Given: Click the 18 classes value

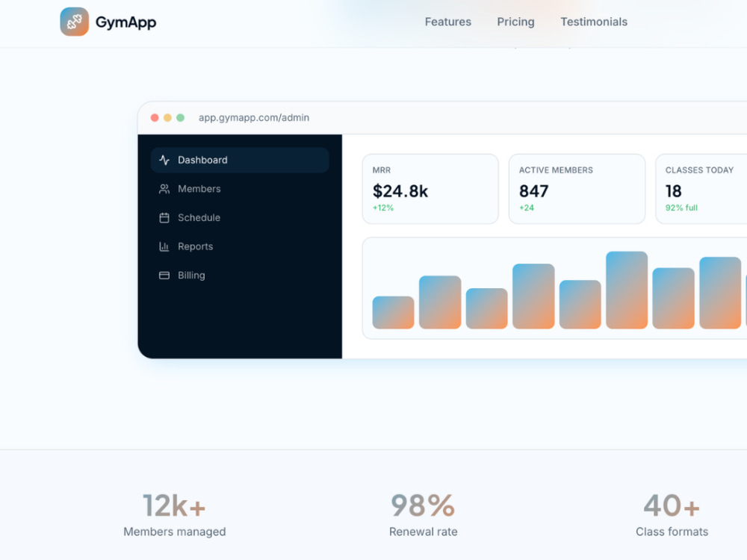Looking at the screenshot, I should coord(673,191).
